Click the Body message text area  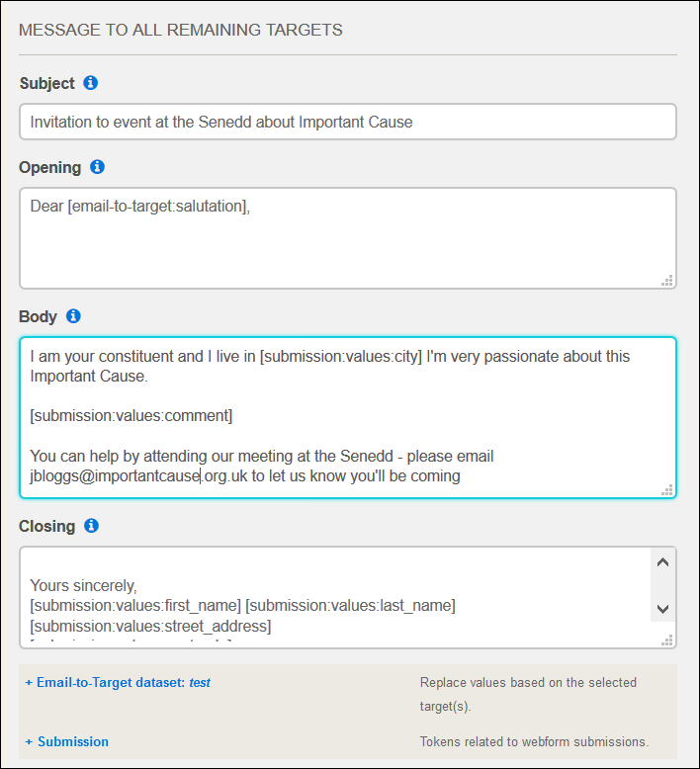(348, 417)
